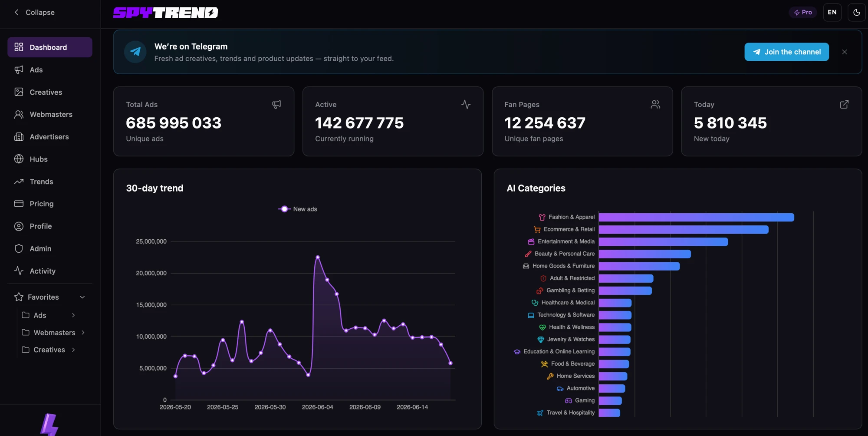Image resolution: width=868 pixels, height=436 pixels.
Task: Click the Ecommerce & Retail cart icon
Action: 537,229
